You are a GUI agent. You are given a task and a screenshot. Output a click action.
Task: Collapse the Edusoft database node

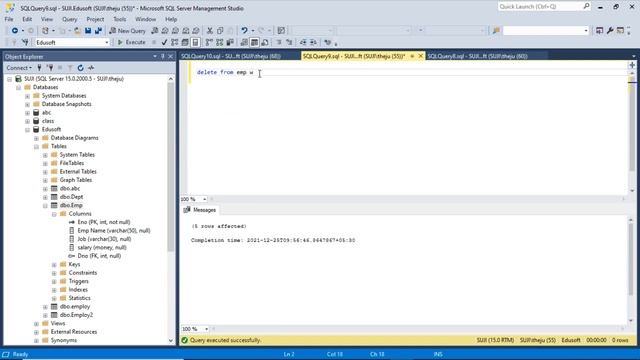click(27, 130)
